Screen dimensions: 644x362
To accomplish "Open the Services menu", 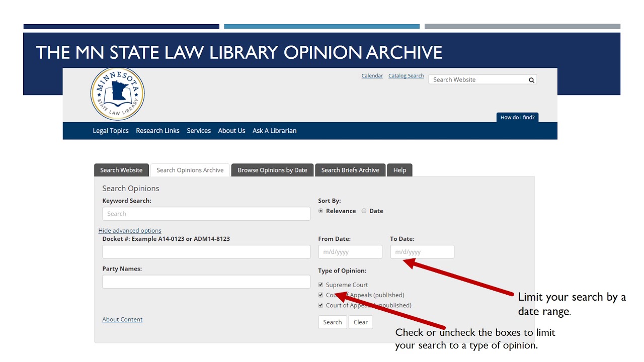I will click(199, 131).
